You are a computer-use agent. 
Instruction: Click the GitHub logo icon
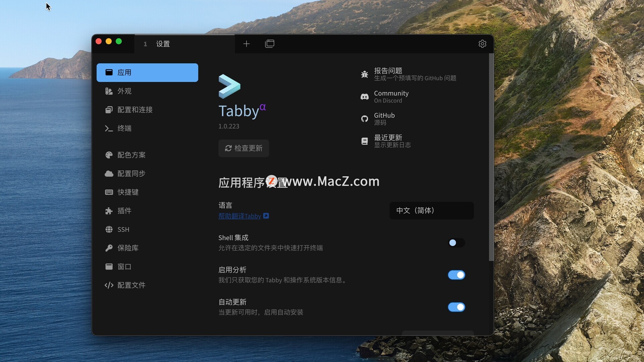(365, 119)
